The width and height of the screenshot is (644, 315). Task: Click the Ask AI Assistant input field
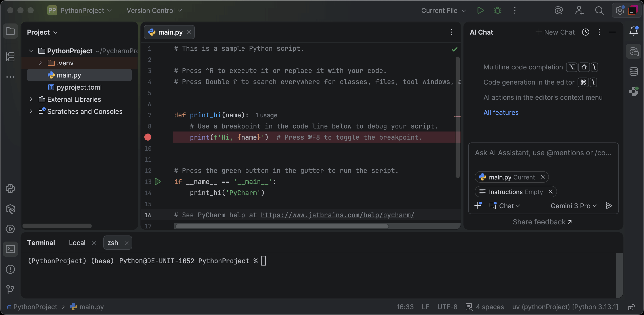tap(543, 153)
